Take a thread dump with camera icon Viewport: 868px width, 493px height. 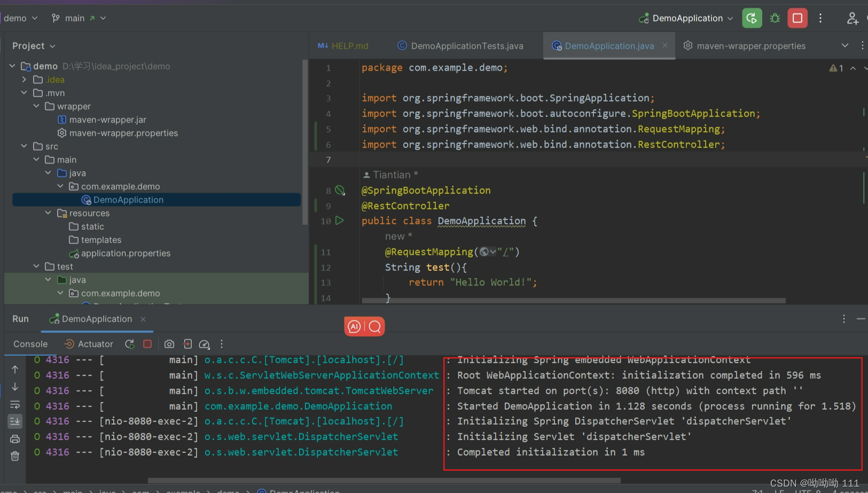(169, 344)
